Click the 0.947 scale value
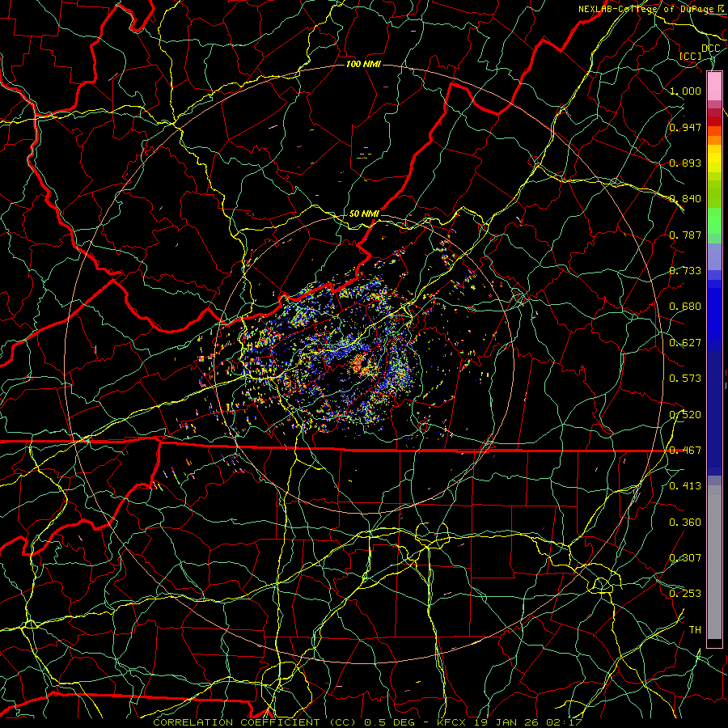Image resolution: width=728 pixels, height=728 pixels. [x=685, y=127]
